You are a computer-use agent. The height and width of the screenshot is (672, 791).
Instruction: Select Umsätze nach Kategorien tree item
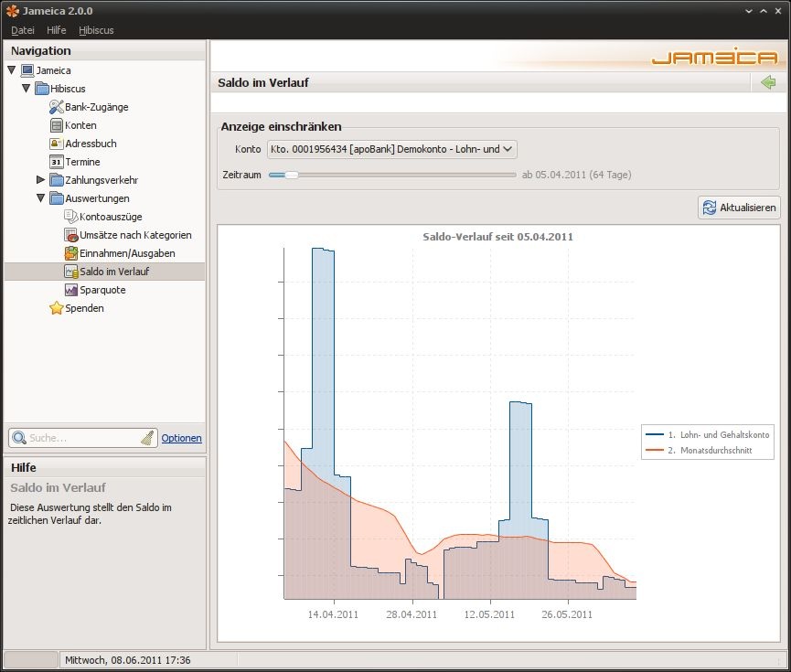135,235
